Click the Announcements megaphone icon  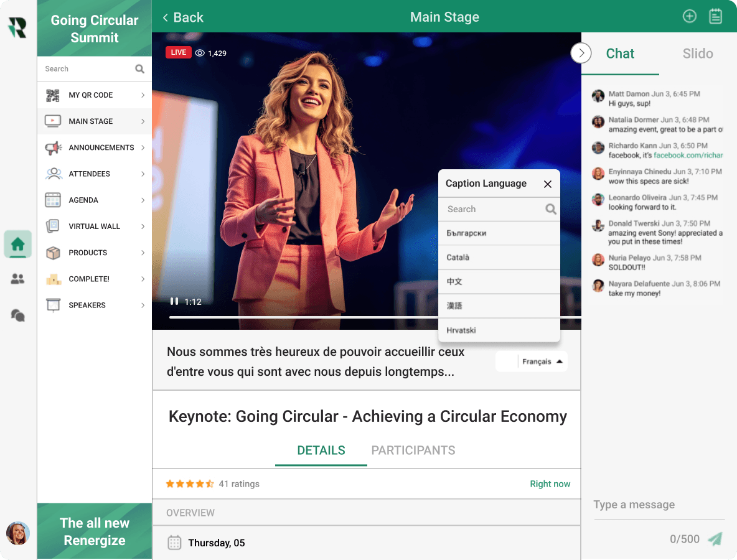coord(53,147)
